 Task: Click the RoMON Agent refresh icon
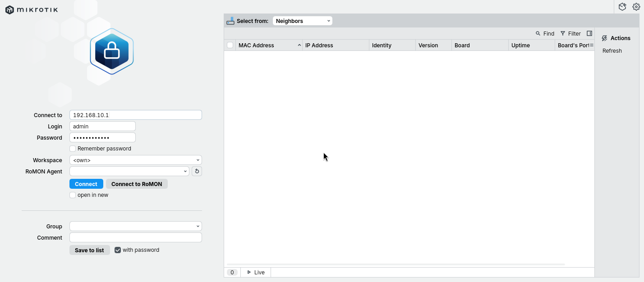tap(197, 171)
